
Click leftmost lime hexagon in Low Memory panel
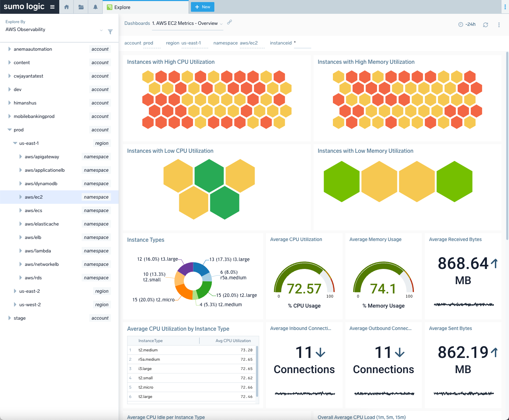pos(342,181)
